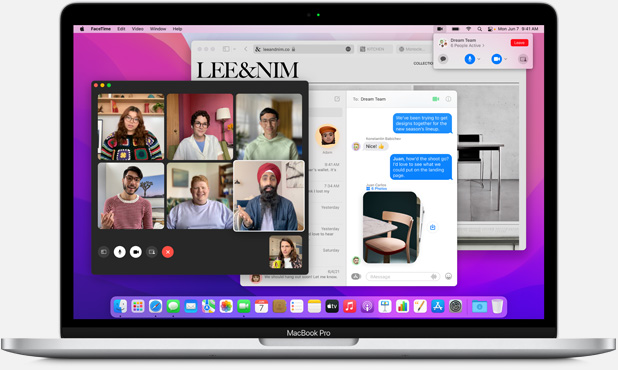This screenshot has width=618, height=370.
Task: Click Leave button in Dream Team panel
Action: (x=519, y=43)
